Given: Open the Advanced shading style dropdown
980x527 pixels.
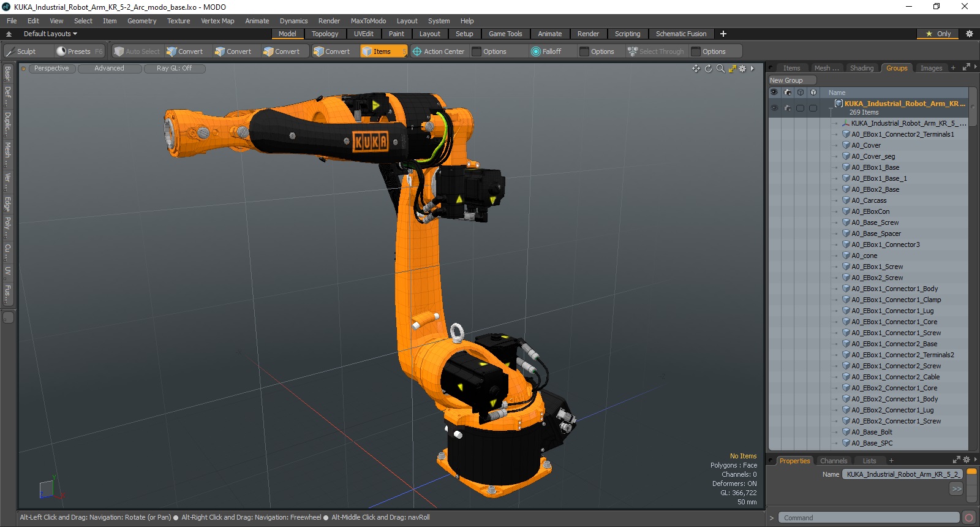Looking at the screenshot, I should point(109,69).
